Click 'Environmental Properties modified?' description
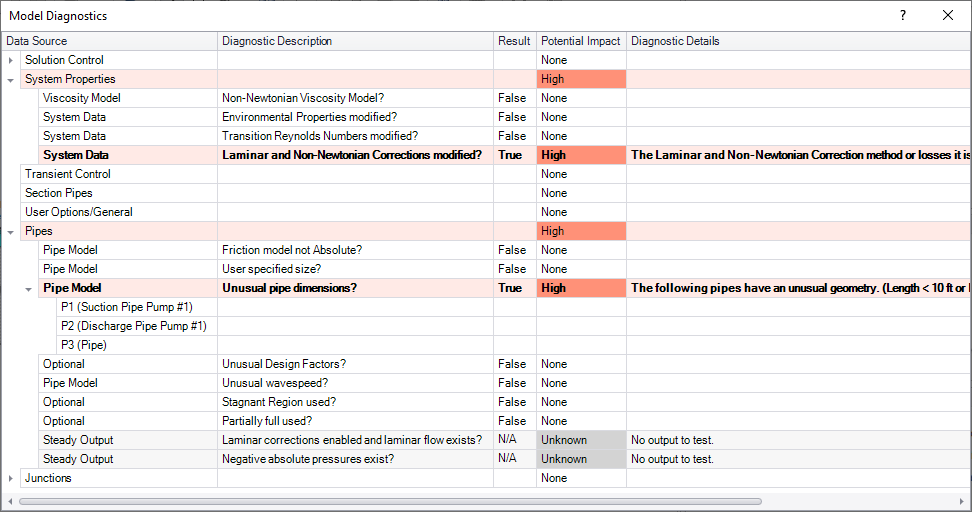 tap(309, 117)
